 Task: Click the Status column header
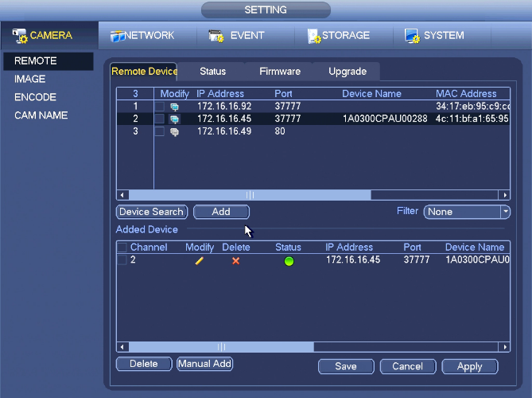[288, 248]
